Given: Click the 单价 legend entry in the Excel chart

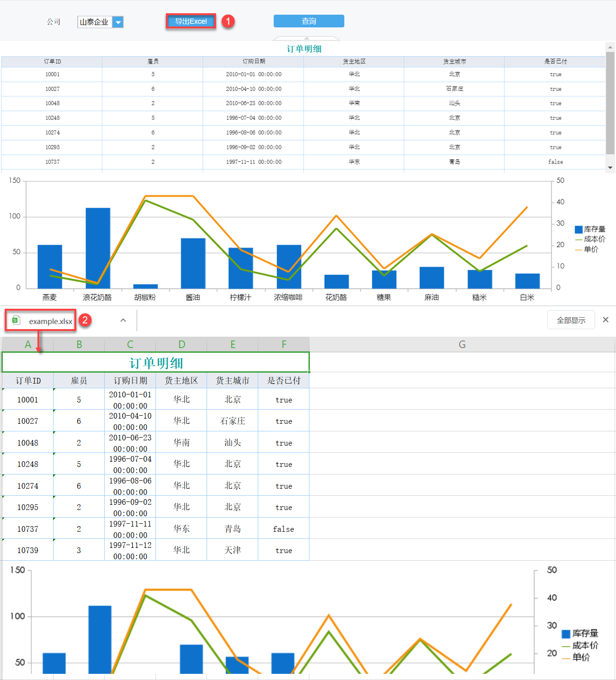Looking at the screenshot, I should pos(576,657).
